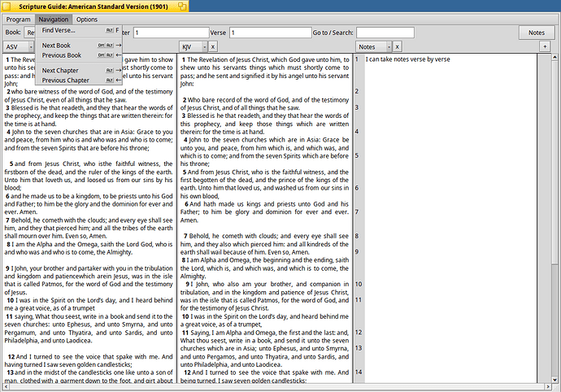Screen dimensions: 561x392
Task: Click note text "I can take notes verse by verse"
Action: click(407, 59)
